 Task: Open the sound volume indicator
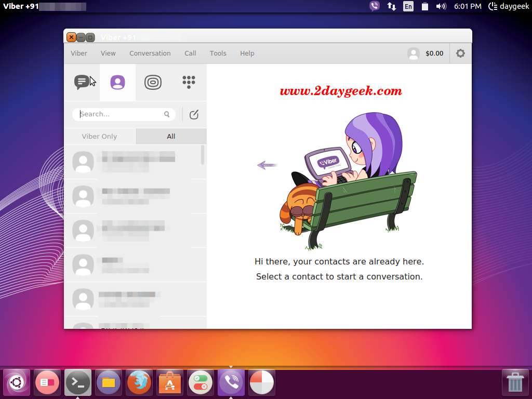click(441, 6)
